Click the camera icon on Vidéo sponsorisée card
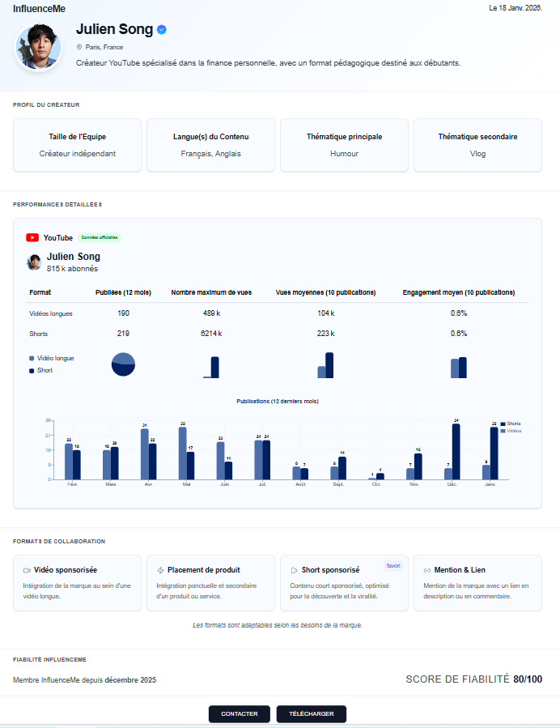The height and width of the screenshot is (728, 560). 27,570
